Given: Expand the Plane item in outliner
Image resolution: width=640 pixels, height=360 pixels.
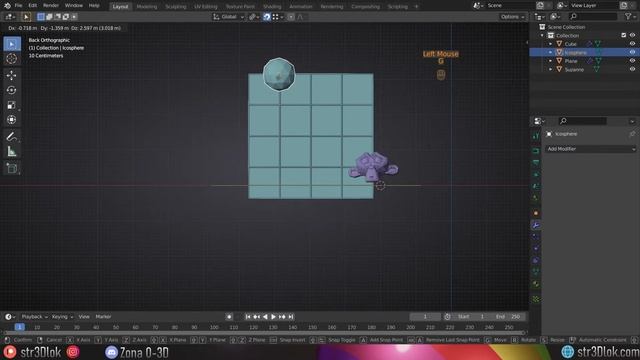Looking at the screenshot, I should pyautogui.click(x=550, y=61).
